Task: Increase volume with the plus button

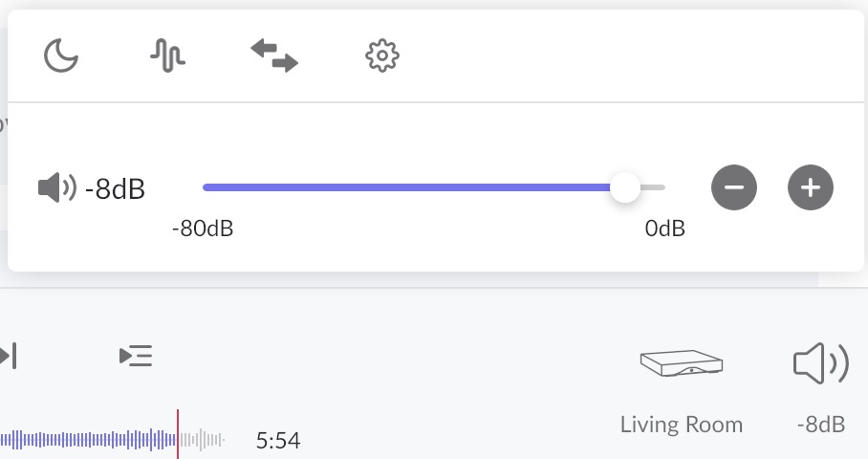Action: click(811, 187)
